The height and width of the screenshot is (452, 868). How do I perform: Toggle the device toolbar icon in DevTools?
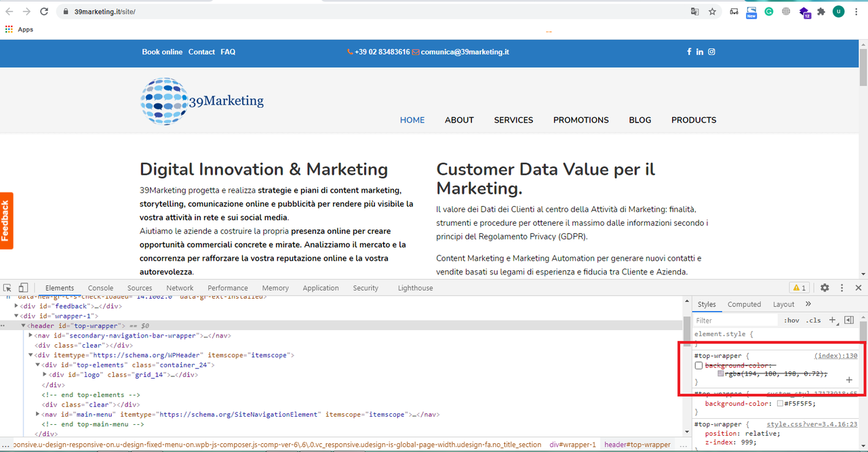click(23, 287)
